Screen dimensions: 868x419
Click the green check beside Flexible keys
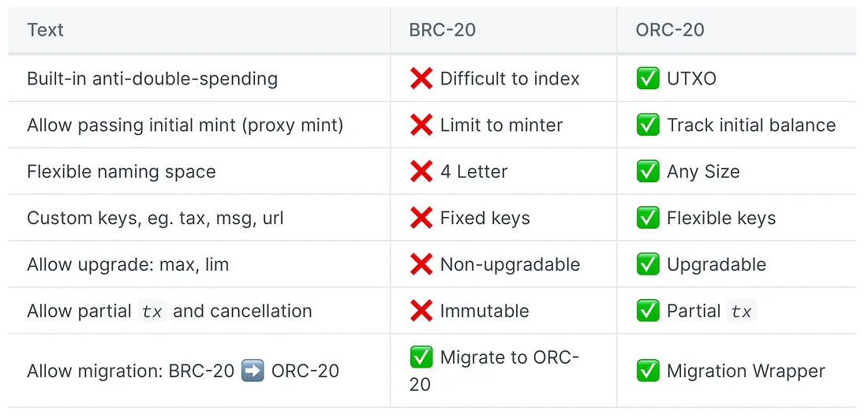coord(648,218)
